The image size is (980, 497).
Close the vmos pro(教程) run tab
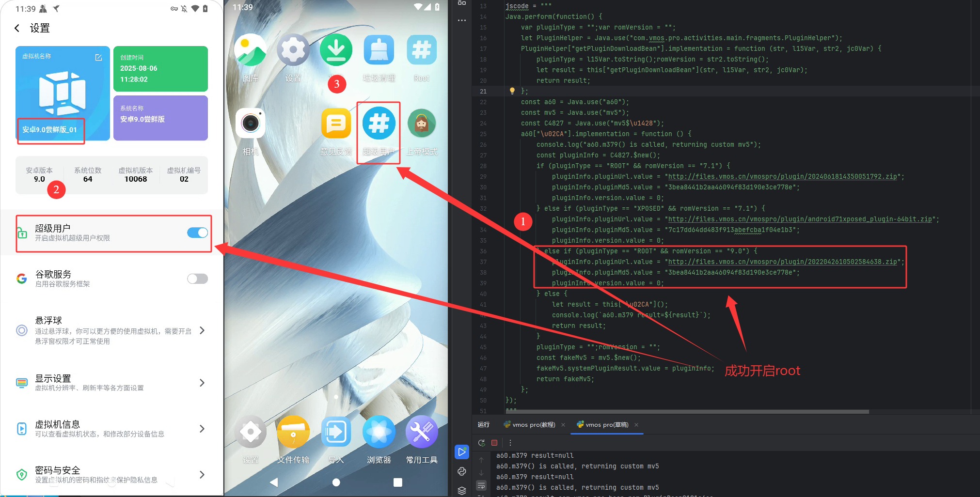coord(563,425)
